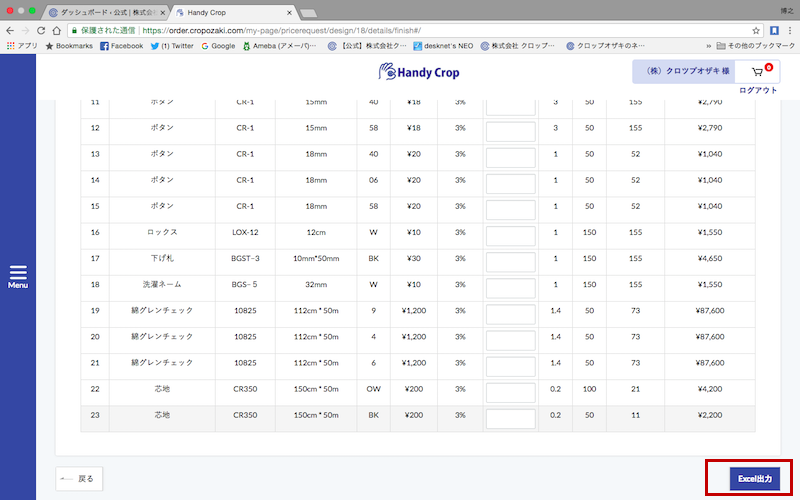Open a new browser tab
Viewport: 800px width, 500px height.
click(x=308, y=13)
